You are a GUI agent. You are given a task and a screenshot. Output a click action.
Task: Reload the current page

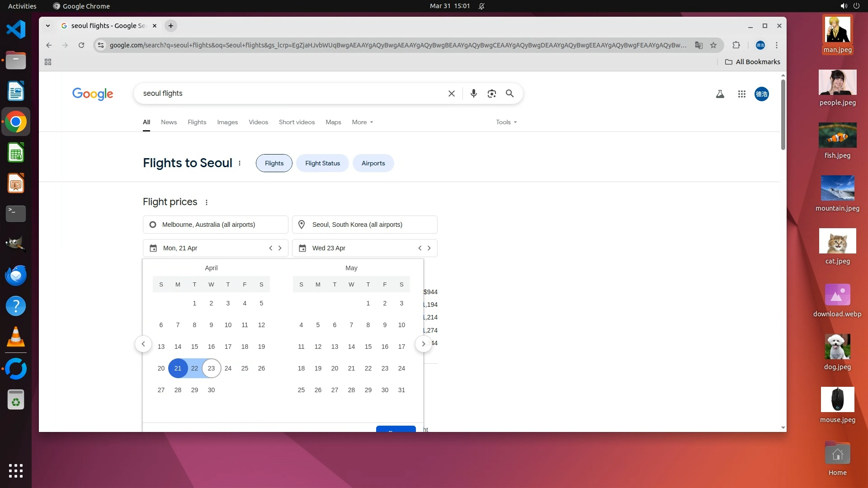point(81,45)
